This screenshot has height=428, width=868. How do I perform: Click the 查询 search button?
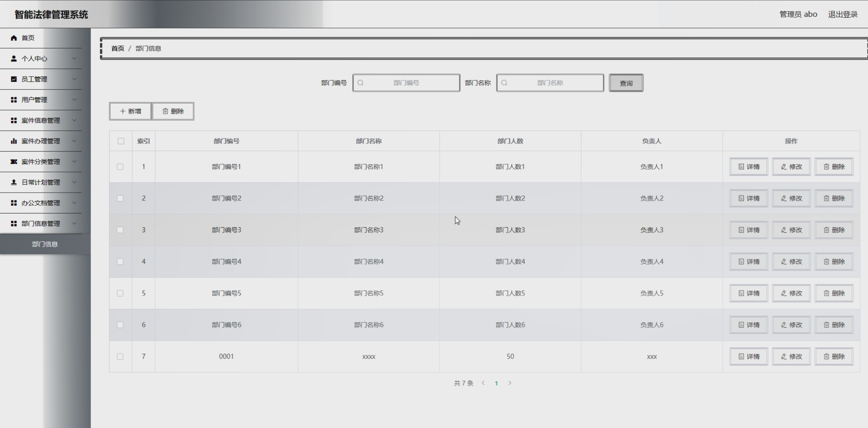click(x=626, y=83)
